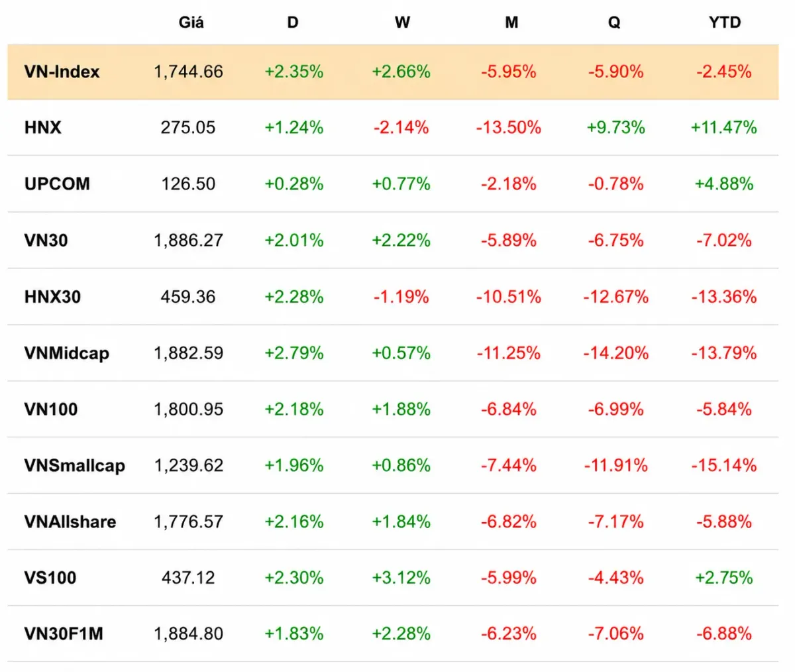Sort by the M column header
795x672 pixels.
tap(511, 22)
